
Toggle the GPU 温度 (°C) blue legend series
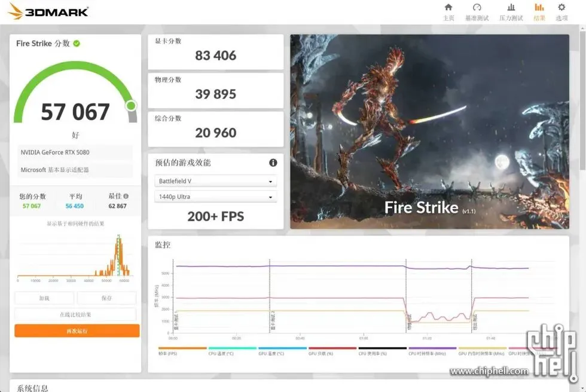click(282, 351)
